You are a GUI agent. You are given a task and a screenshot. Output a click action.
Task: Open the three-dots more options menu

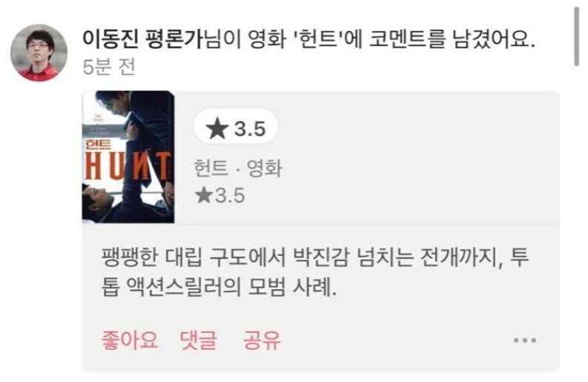525,340
